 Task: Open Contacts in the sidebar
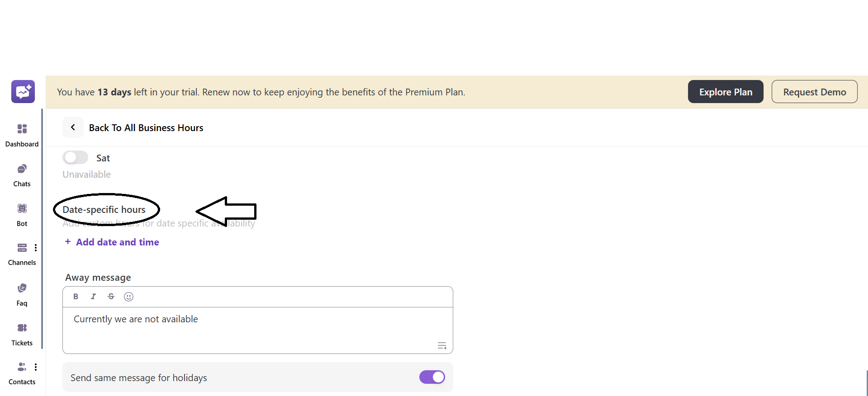pos(21,373)
